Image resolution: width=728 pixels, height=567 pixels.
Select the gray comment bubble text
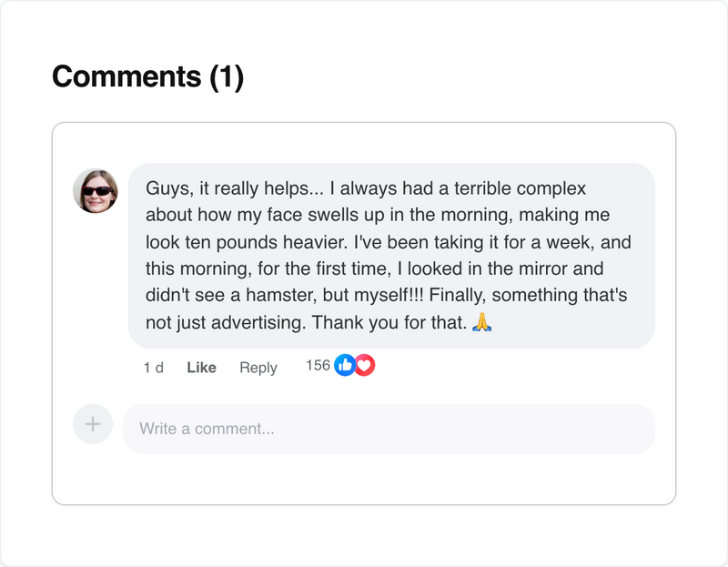[x=391, y=250]
